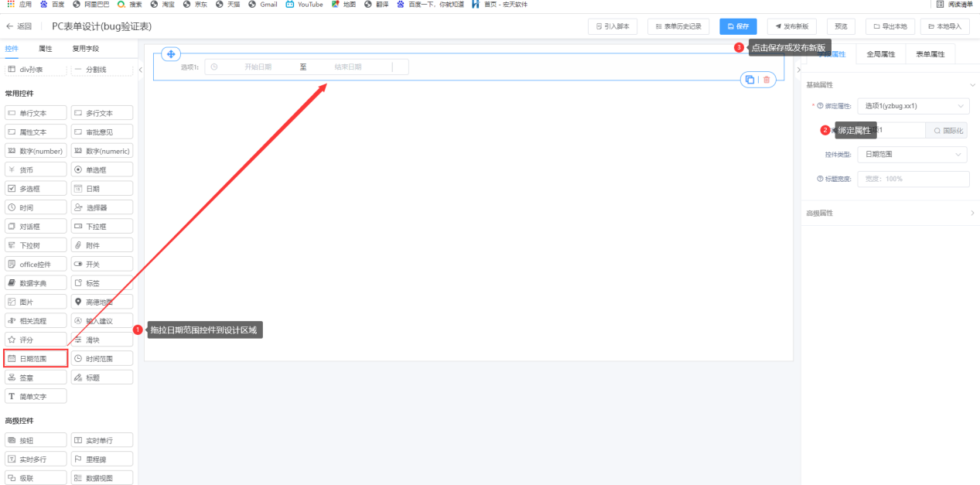Click the move handle on field
This screenshot has width=980, height=485.
tap(171, 54)
